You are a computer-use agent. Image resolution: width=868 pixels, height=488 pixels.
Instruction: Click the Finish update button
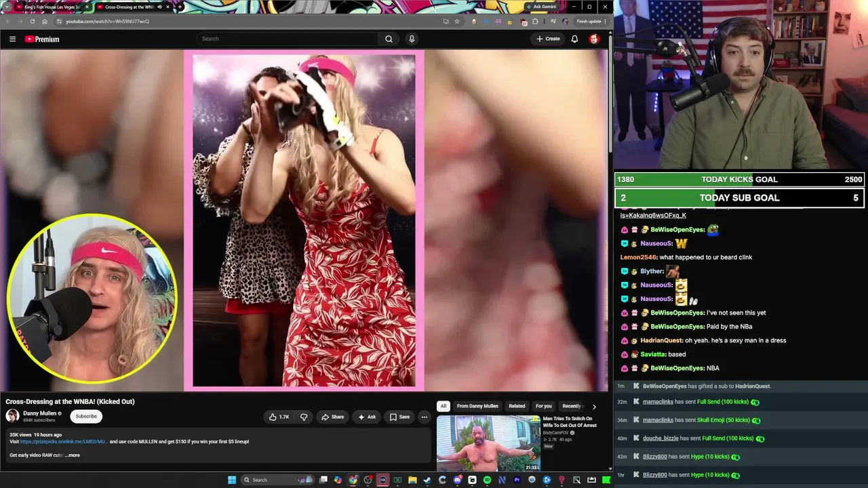[x=591, y=21]
